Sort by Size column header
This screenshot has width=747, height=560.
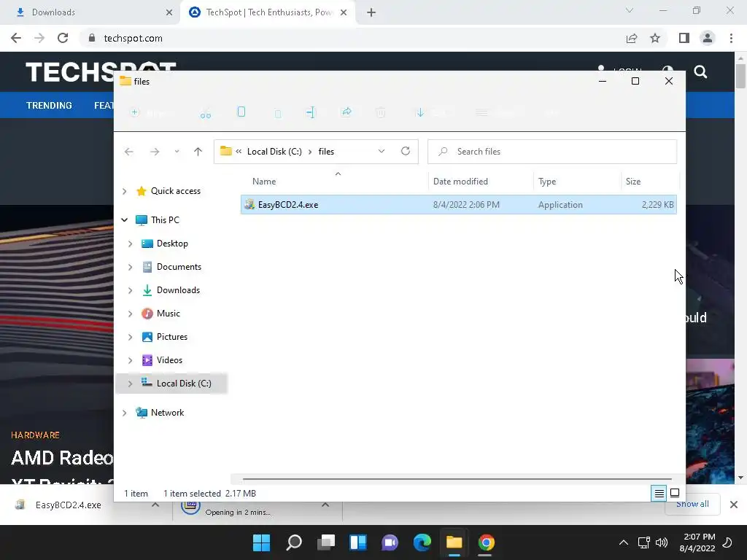(x=633, y=182)
